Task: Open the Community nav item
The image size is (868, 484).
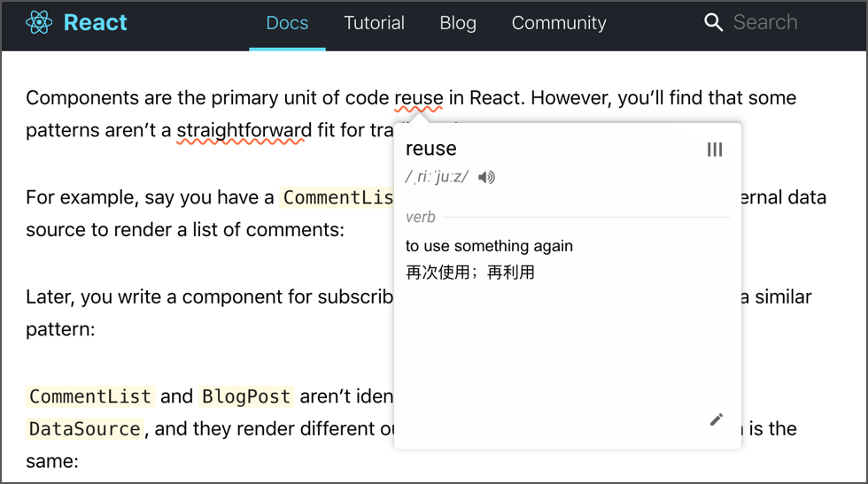Action: [559, 23]
